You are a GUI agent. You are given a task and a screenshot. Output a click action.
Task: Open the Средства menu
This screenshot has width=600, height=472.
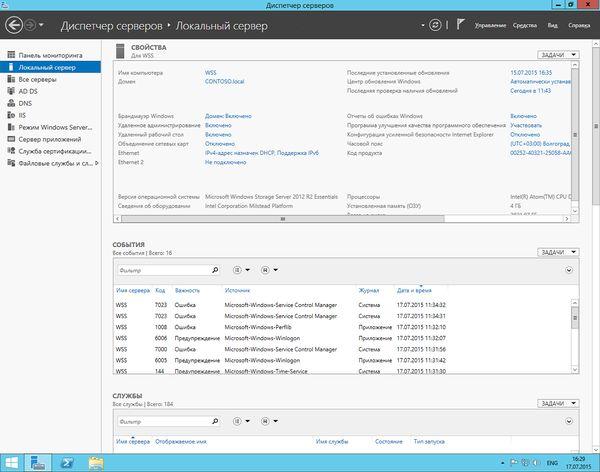tap(525, 26)
